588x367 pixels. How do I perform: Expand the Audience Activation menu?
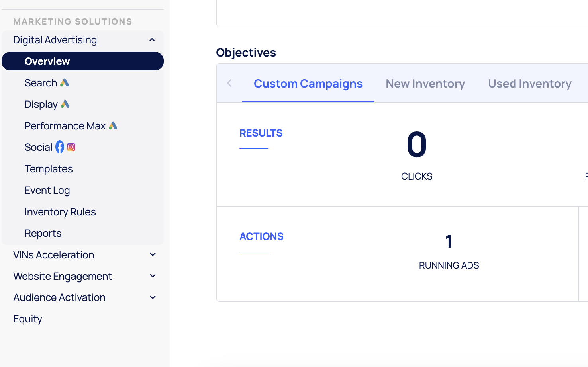[153, 297]
